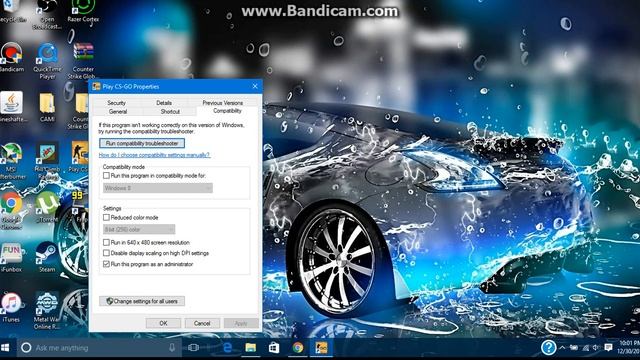
Task: Click the volume speaker tray icon
Action: [596, 348]
